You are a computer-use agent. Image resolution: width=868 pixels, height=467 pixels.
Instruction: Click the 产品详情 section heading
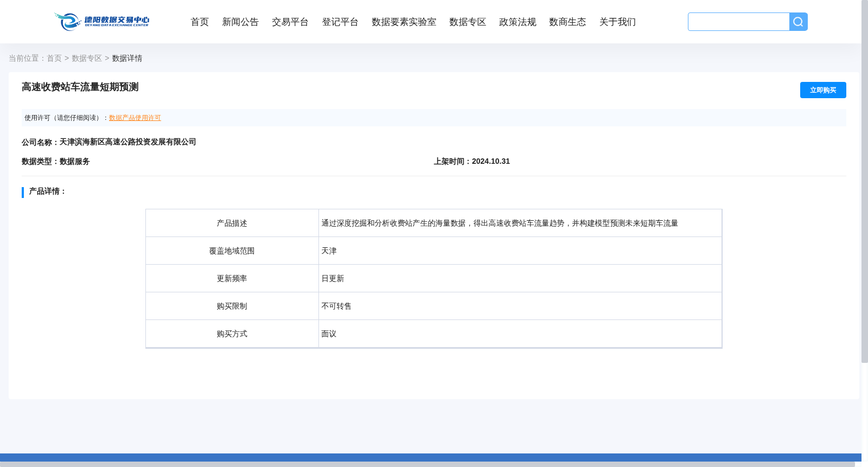47,191
